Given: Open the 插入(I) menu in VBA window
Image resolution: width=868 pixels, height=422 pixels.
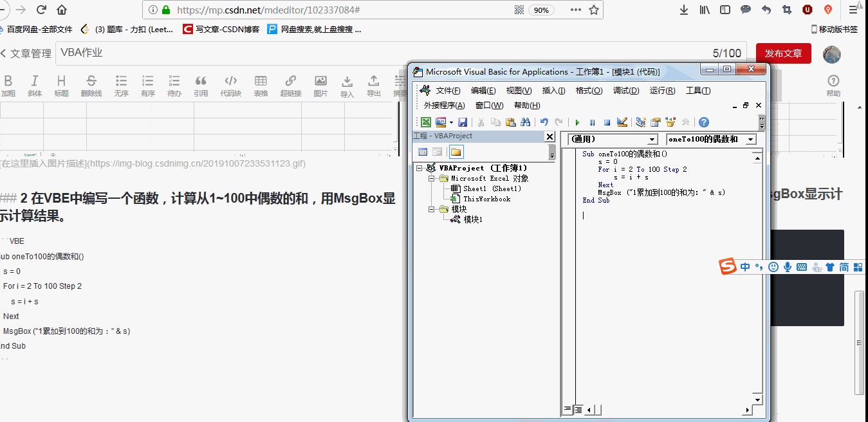Looking at the screenshot, I should pyautogui.click(x=553, y=91).
